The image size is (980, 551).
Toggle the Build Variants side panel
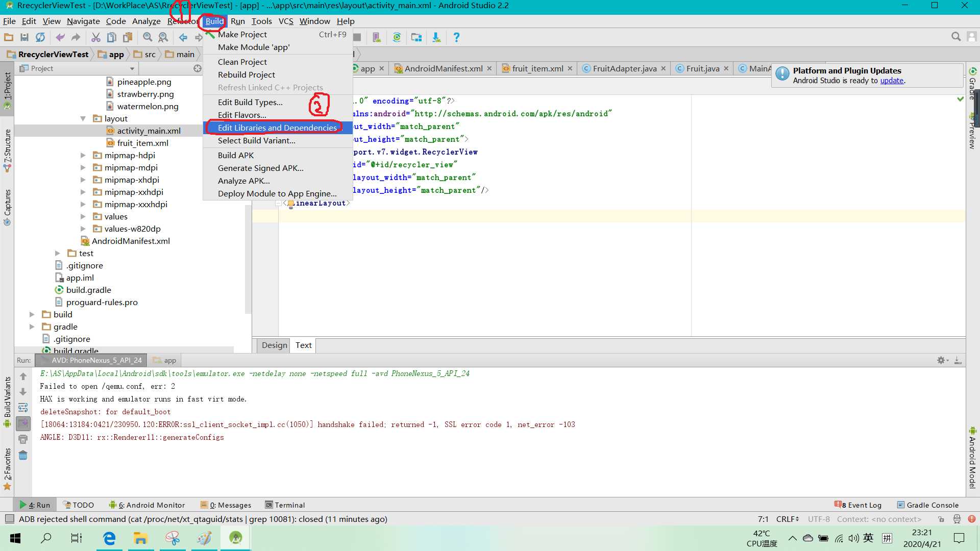pyautogui.click(x=7, y=402)
